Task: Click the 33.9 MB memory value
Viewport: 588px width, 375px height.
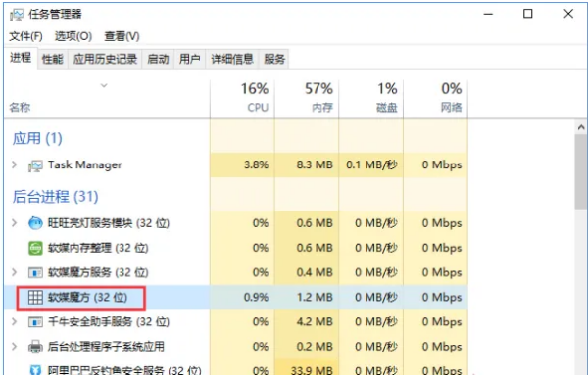Action: (x=312, y=370)
